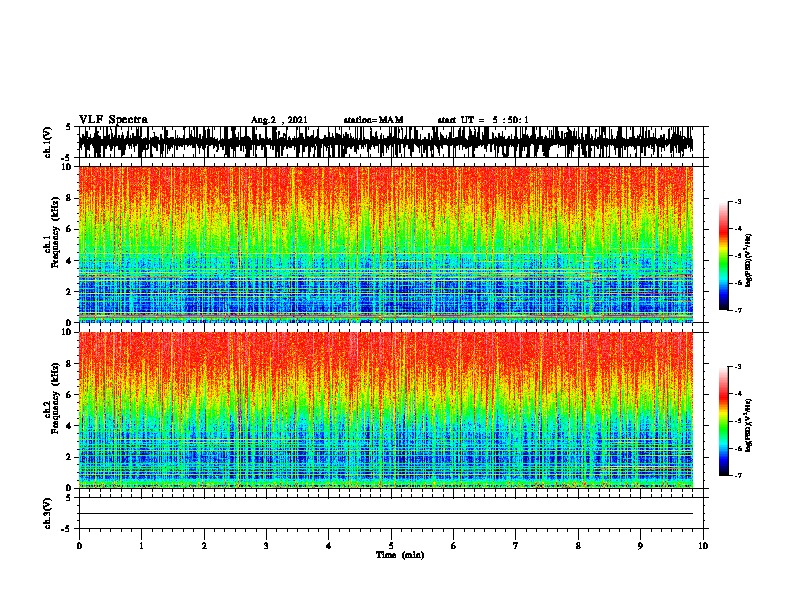The height and width of the screenshot is (612, 792).
Task: Click the "-3" tick on ch.2 colorbar
Action: [x=737, y=367]
